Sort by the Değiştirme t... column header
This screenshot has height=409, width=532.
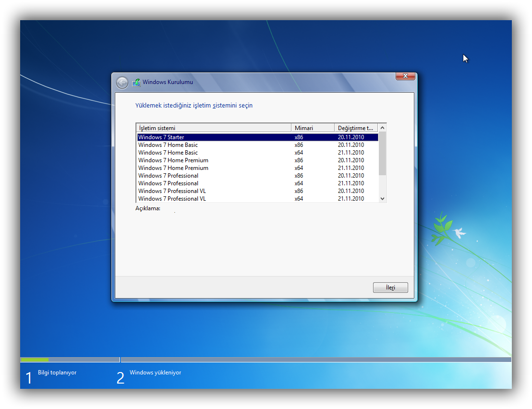pyautogui.click(x=356, y=128)
